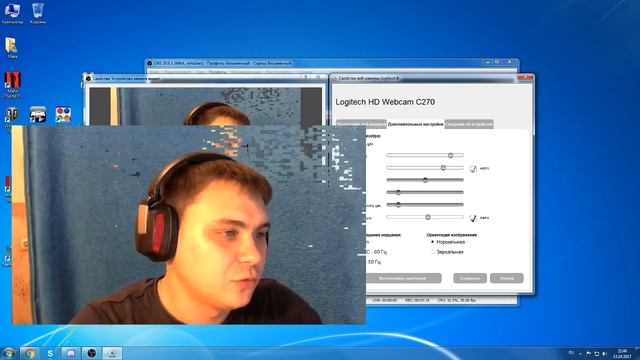Click the webcam properties taskbar button

click(112, 353)
